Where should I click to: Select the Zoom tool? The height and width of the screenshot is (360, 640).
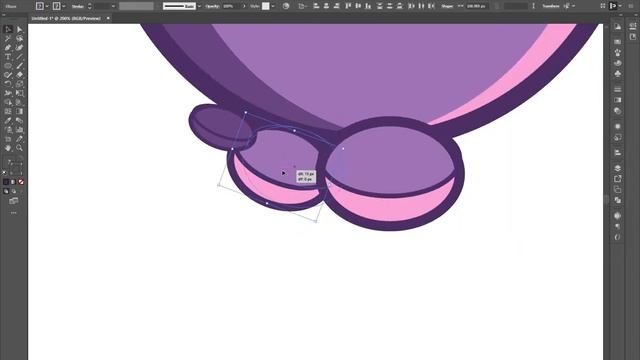pyautogui.click(x=19, y=148)
